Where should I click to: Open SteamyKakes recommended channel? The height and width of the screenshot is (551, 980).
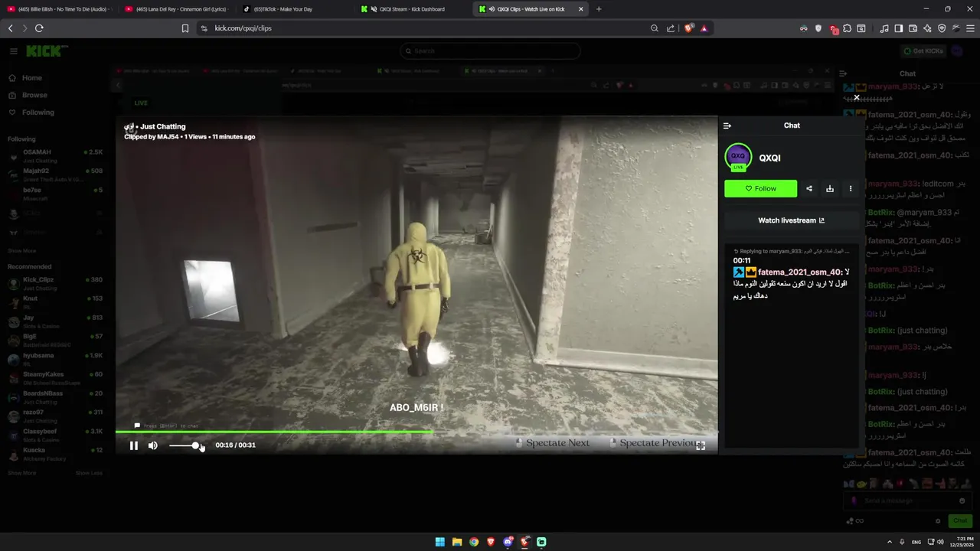55,378
